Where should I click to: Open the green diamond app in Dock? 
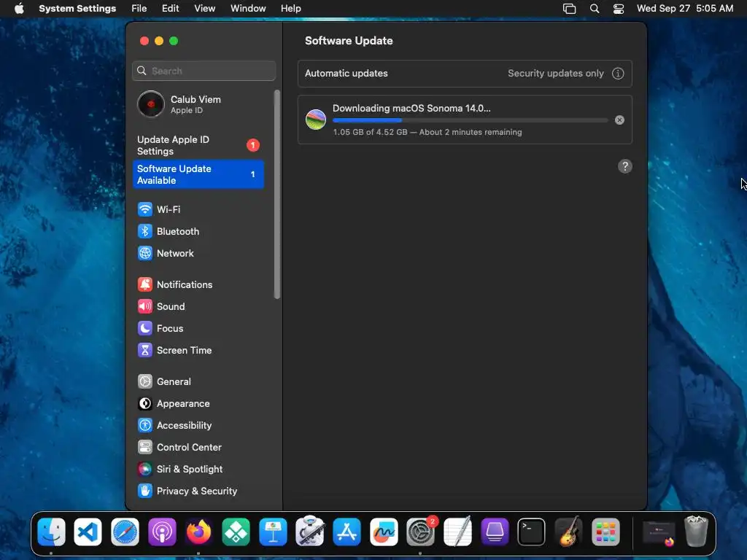(x=236, y=532)
